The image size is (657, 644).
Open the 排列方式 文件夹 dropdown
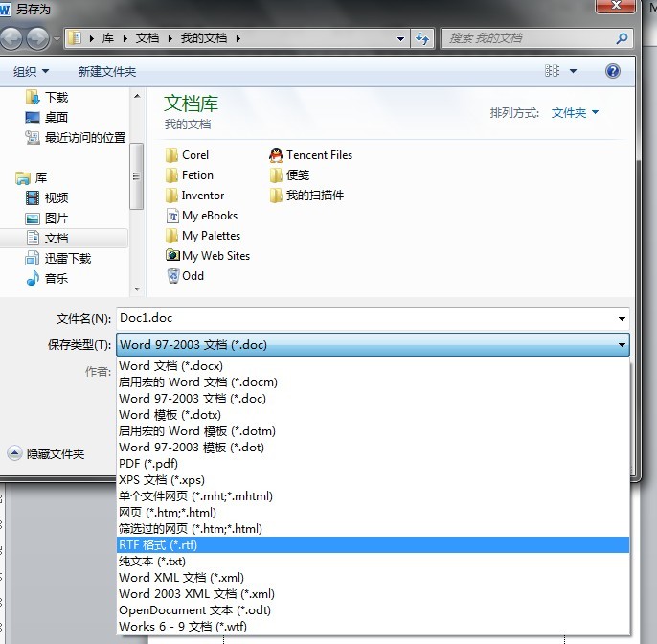tap(575, 113)
